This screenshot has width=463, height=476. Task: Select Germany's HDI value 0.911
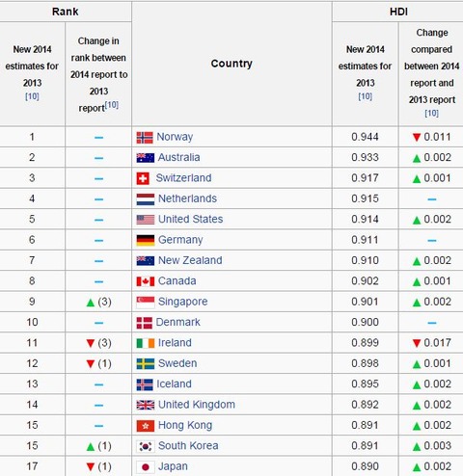click(x=365, y=240)
